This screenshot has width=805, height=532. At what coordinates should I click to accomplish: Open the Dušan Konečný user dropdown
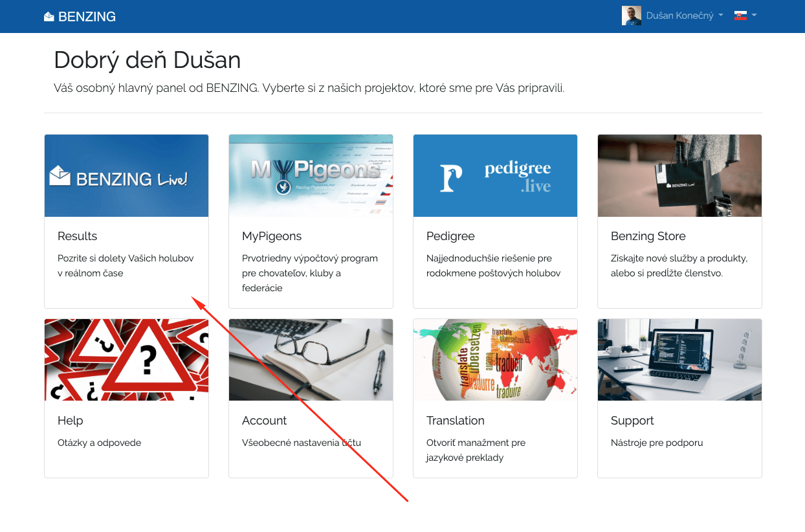[685, 16]
